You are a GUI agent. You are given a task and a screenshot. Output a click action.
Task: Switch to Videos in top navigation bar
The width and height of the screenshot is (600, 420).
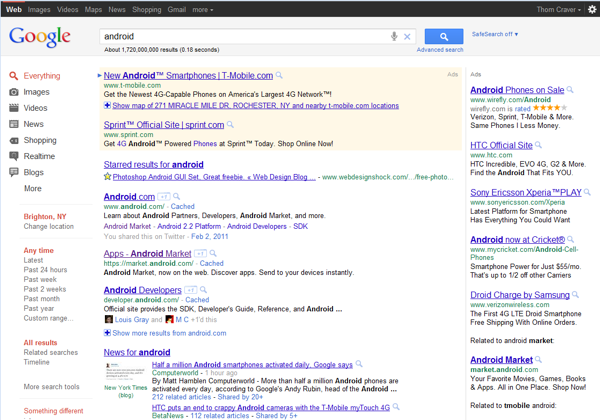coord(67,10)
